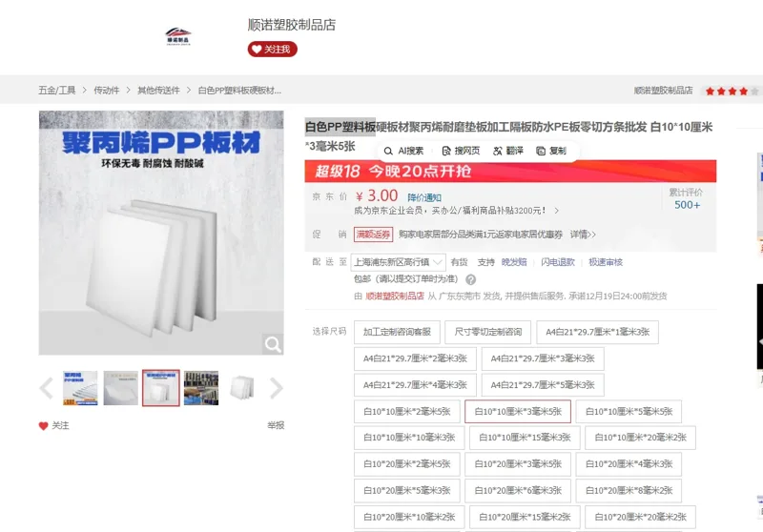Select size 白10*20厘米*3毫米5张

(x=518, y=464)
